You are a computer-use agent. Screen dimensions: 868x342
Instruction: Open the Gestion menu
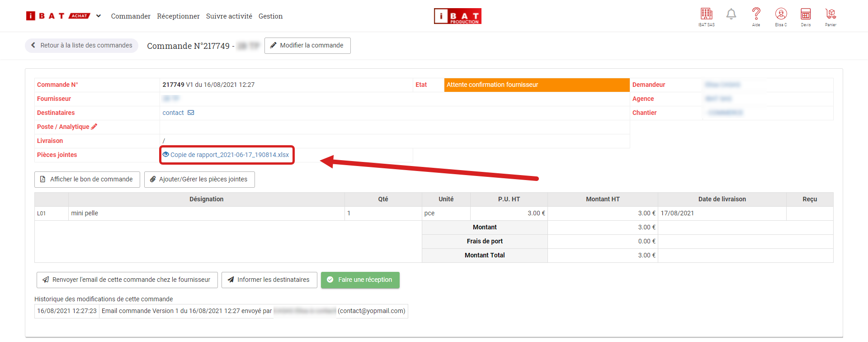tap(270, 16)
